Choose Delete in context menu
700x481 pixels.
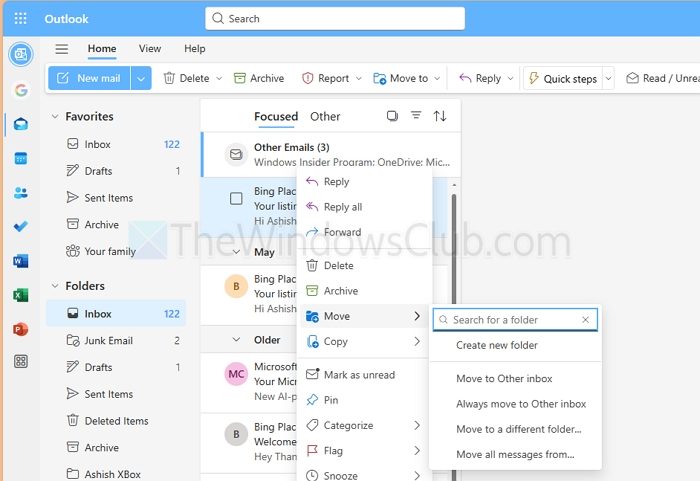365,266
